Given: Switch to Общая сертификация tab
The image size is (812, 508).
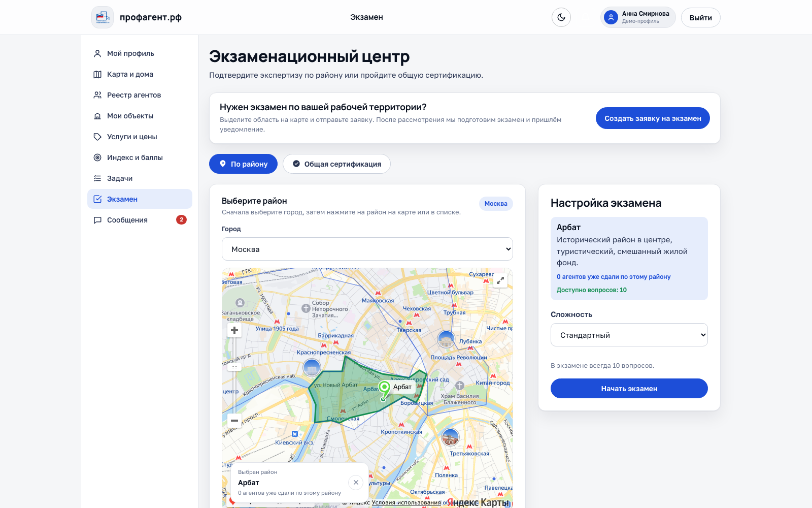Looking at the screenshot, I should coord(336,164).
